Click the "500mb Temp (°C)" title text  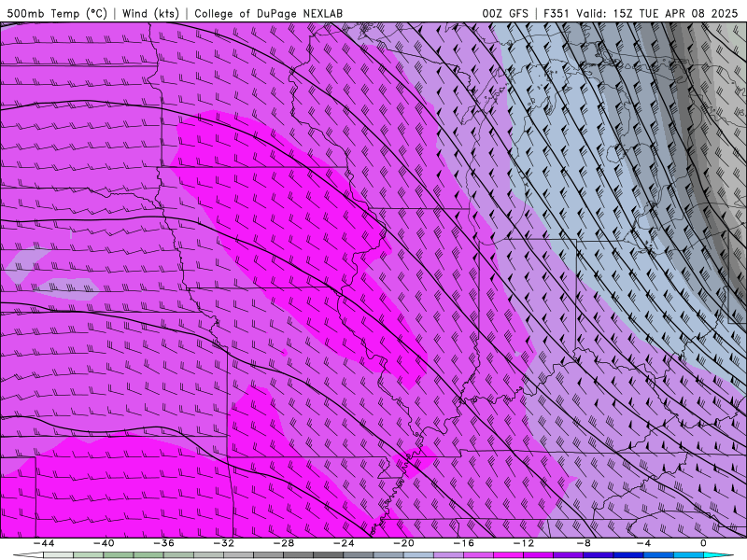[57, 13]
